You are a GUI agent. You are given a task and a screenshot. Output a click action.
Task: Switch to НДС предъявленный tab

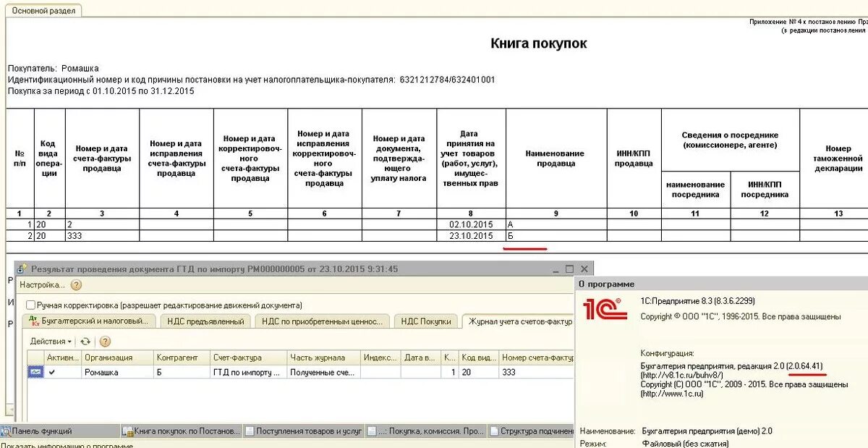(x=205, y=321)
